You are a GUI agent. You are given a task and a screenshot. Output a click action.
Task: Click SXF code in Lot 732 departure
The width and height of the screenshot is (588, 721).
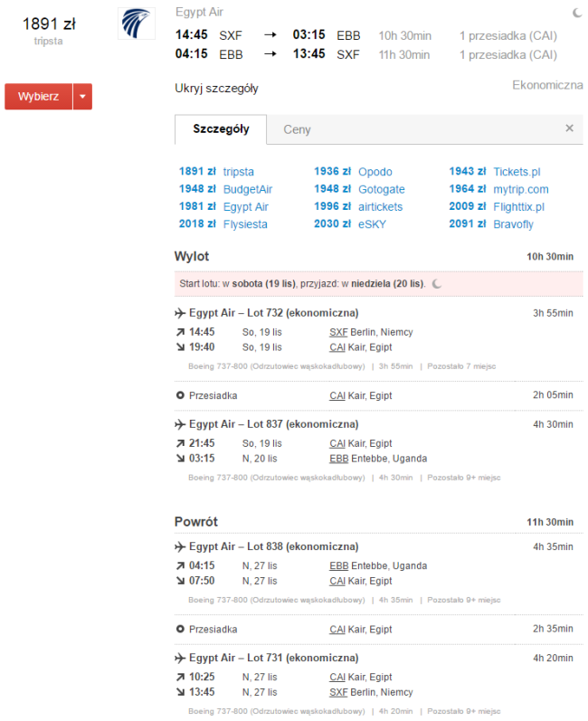tap(338, 332)
